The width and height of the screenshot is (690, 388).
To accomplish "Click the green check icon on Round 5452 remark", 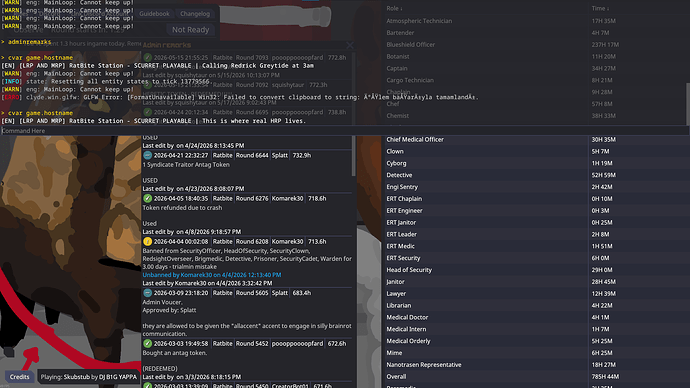I will click(x=147, y=344).
